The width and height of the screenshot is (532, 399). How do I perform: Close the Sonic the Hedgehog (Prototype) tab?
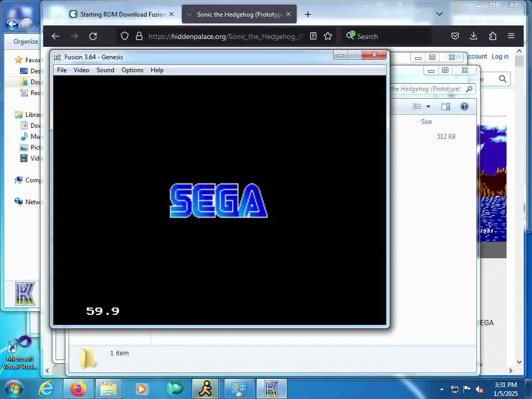[x=288, y=14]
